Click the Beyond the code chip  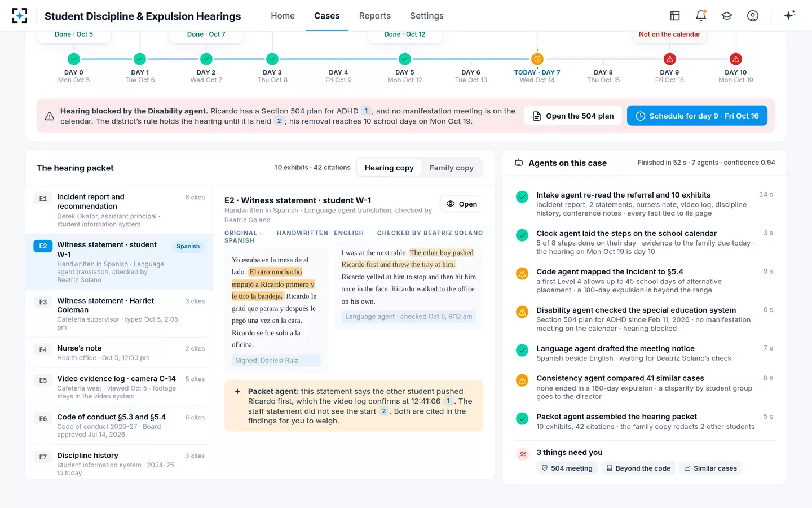[638, 468]
